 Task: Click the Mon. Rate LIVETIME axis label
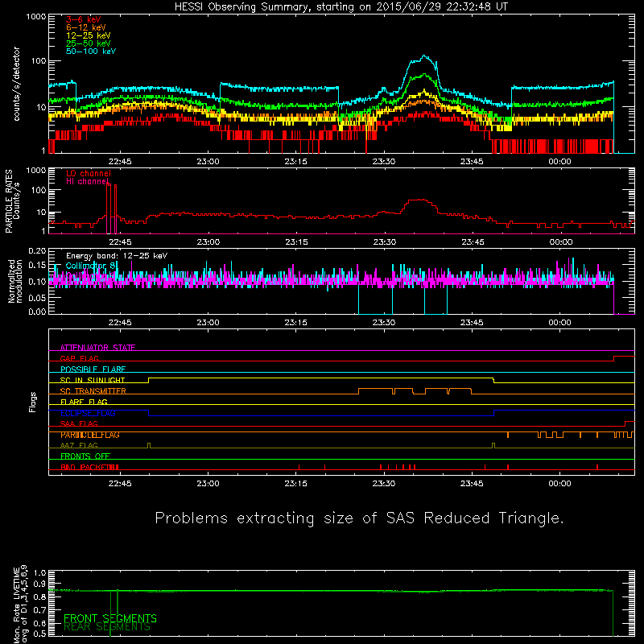coord(16,605)
